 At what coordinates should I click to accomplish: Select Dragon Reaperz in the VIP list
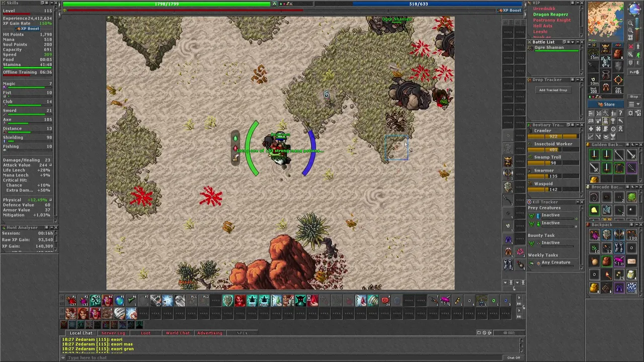coord(551,15)
